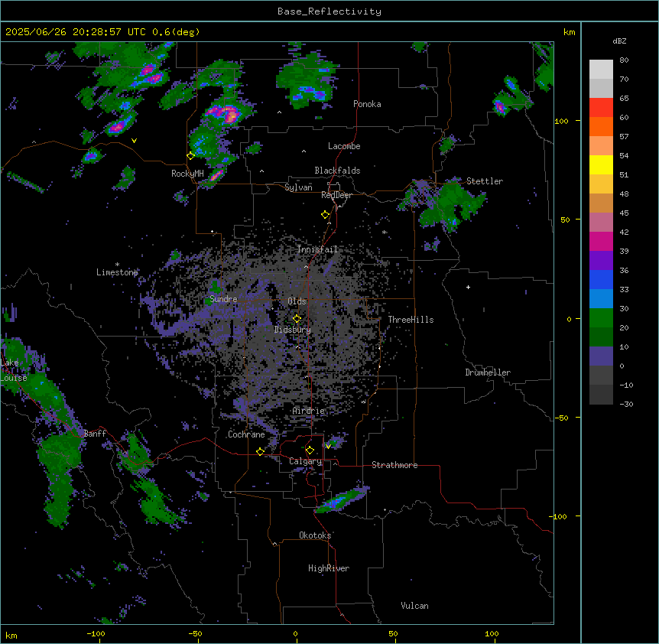Select the yellow diamond marker between Olds and Didsbury
Image resolution: width=659 pixels, height=644 pixels.
pyautogui.click(x=297, y=318)
